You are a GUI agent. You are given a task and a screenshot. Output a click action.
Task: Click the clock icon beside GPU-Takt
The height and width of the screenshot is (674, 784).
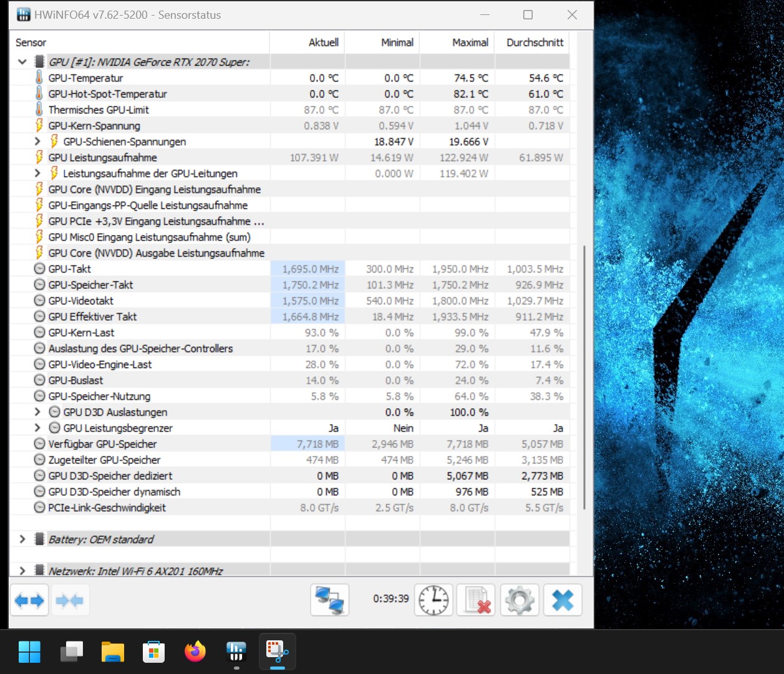(39, 268)
